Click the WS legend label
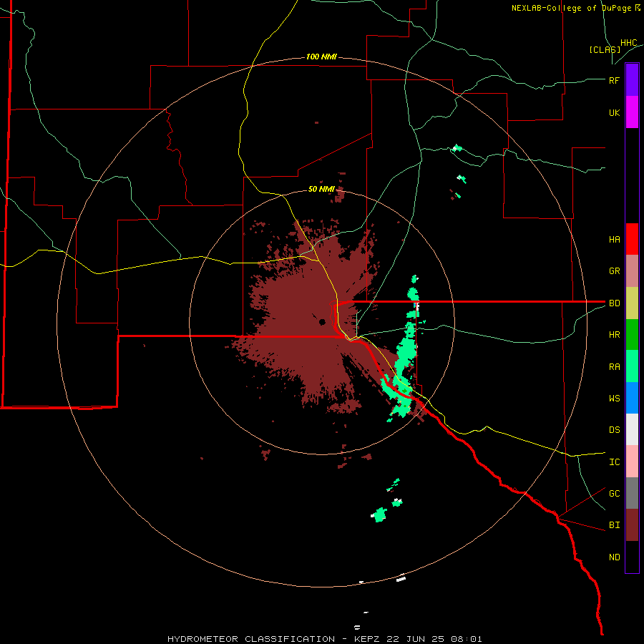Viewport: 644px width, 644px height. [614, 399]
